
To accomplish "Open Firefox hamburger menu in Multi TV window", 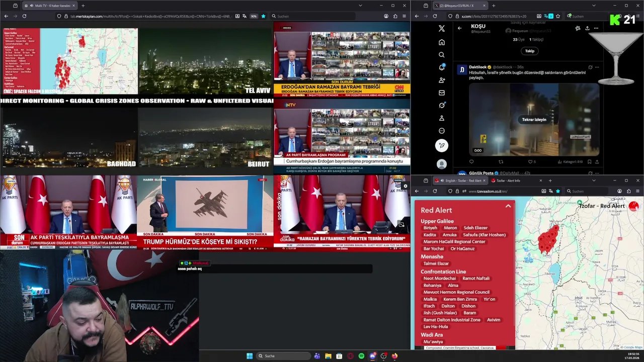I will point(404,16).
